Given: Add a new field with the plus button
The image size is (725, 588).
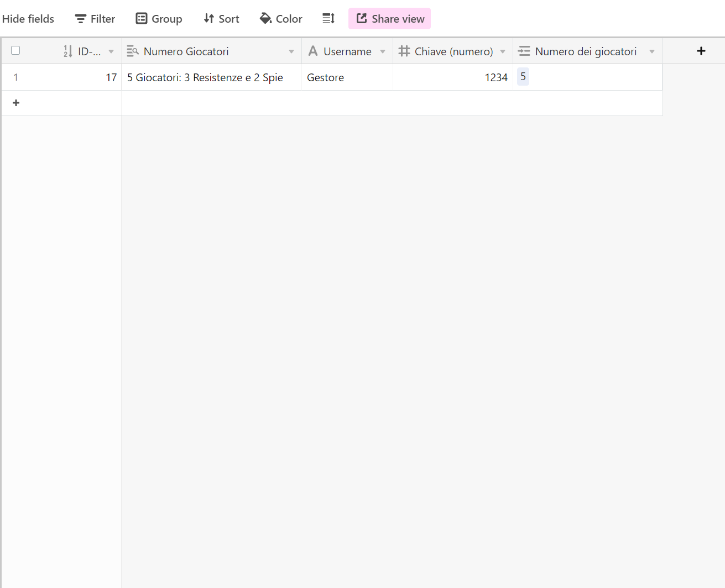Looking at the screenshot, I should tap(701, 51).
